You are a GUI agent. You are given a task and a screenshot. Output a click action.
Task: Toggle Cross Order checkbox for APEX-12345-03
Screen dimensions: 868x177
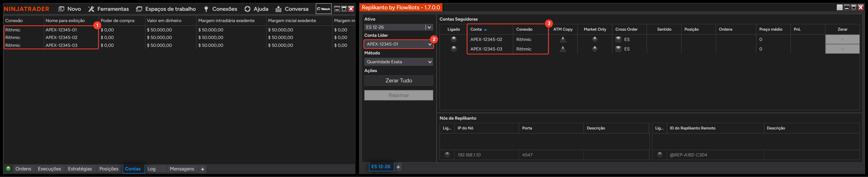tap(618, 49)
